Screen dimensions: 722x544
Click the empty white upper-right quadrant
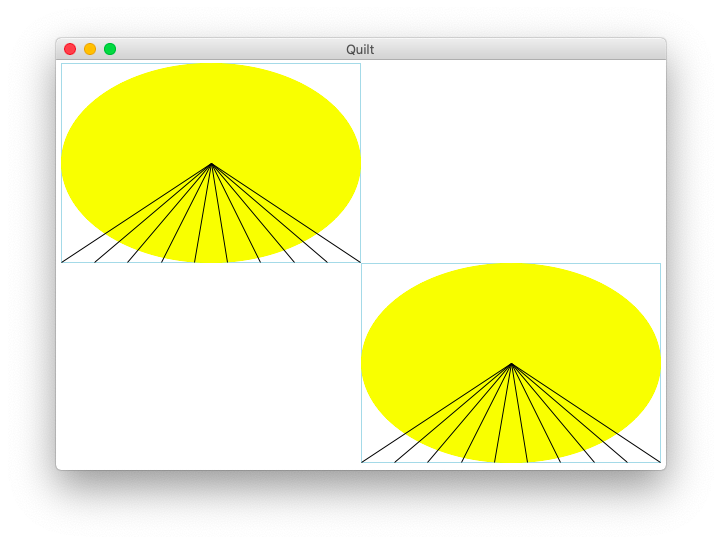coord(510,160)
